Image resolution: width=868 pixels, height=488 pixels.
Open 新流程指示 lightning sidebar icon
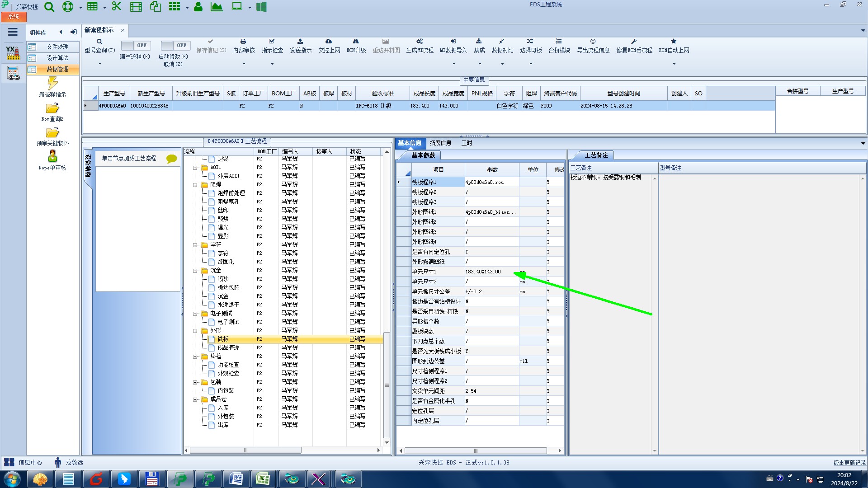tap(52, 83)
